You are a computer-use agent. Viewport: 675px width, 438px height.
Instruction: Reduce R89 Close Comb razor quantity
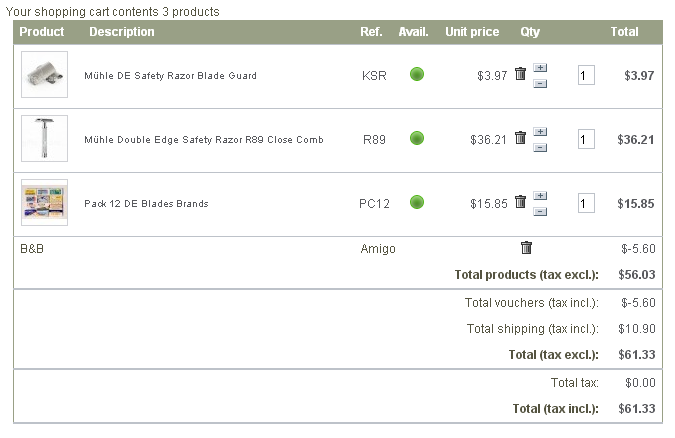click(540, 147)
